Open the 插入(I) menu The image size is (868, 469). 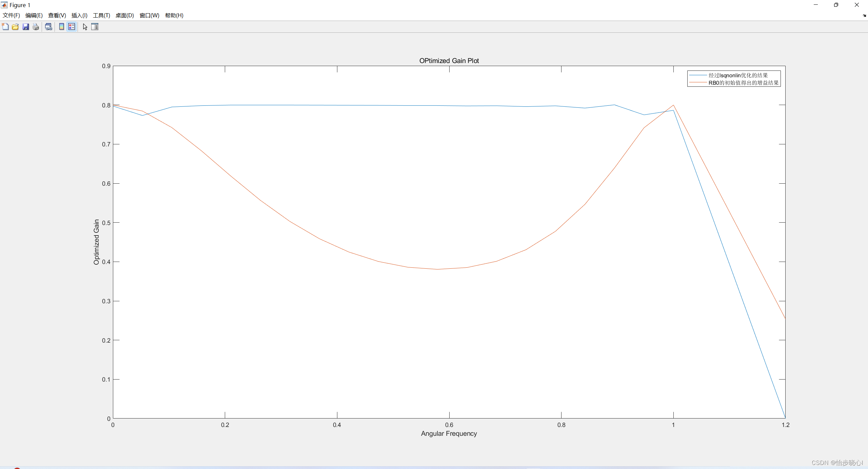(79, 15)
